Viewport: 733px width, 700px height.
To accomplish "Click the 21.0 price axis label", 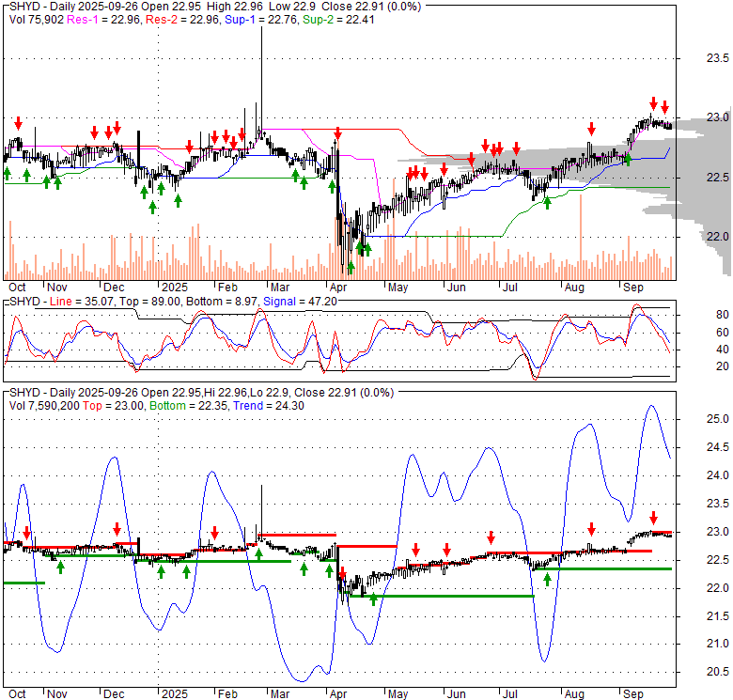I will (717, 644).
